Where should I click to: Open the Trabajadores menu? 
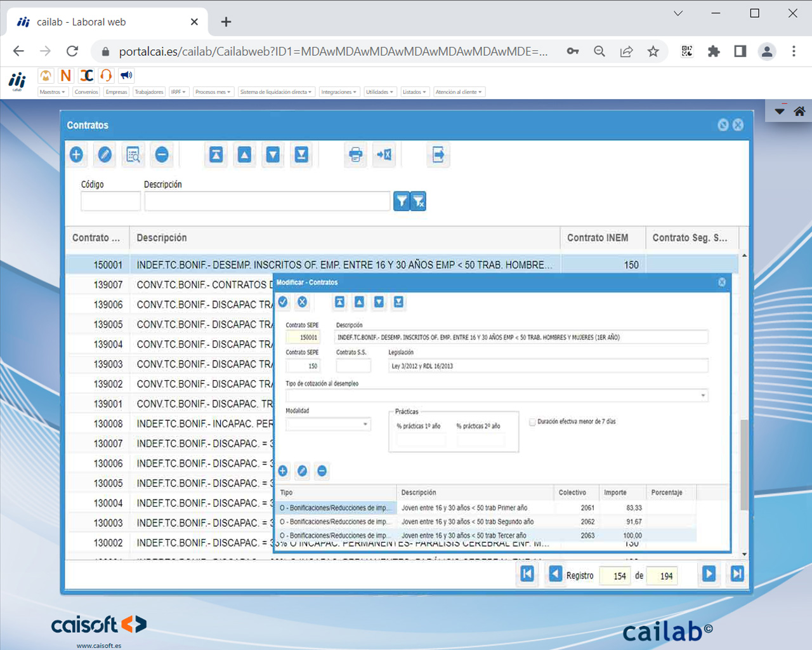tap(148, 91)
